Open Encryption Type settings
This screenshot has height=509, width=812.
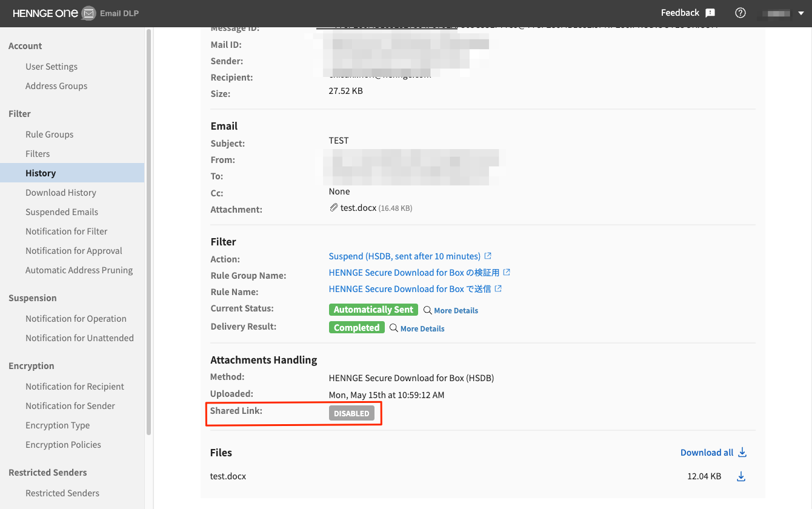pyautogui.click(x=58, y=425)
